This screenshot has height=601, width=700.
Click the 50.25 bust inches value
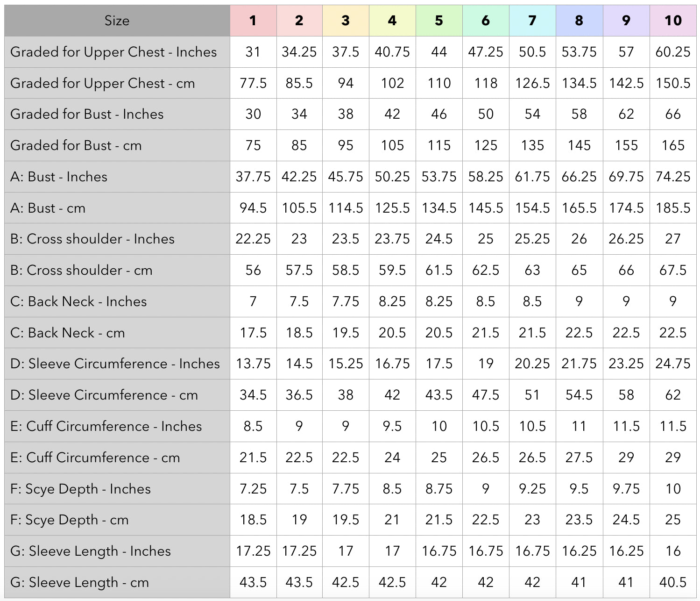click(392, 177)
